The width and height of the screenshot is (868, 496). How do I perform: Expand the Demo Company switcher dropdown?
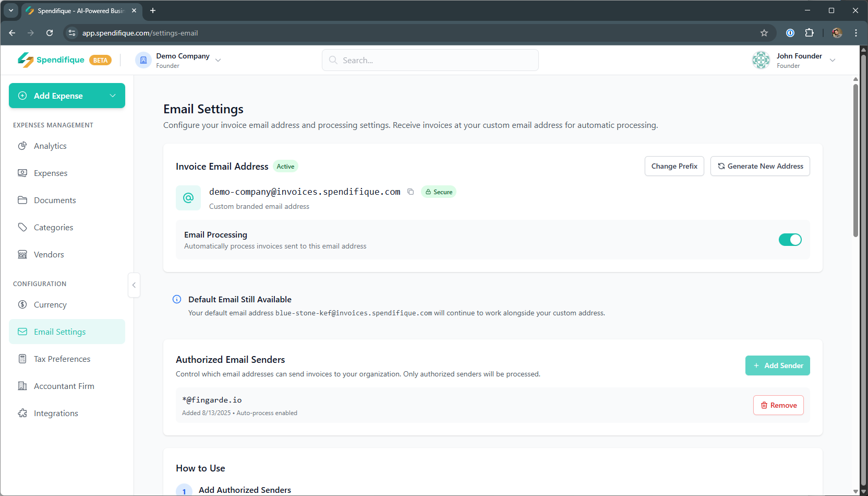218,60
